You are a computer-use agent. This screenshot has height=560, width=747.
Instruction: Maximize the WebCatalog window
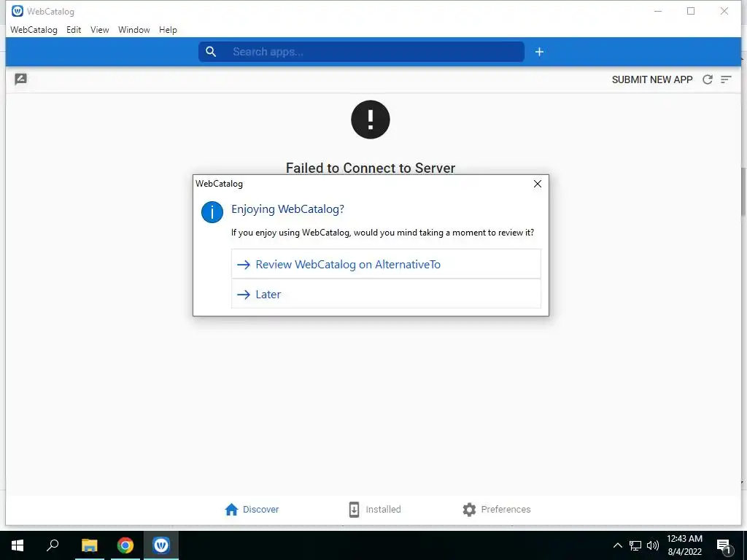(x=691, y=11)
